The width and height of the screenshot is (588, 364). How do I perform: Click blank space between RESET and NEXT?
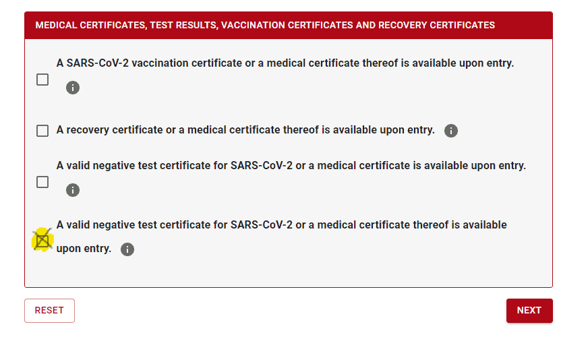tap(290, 310)
